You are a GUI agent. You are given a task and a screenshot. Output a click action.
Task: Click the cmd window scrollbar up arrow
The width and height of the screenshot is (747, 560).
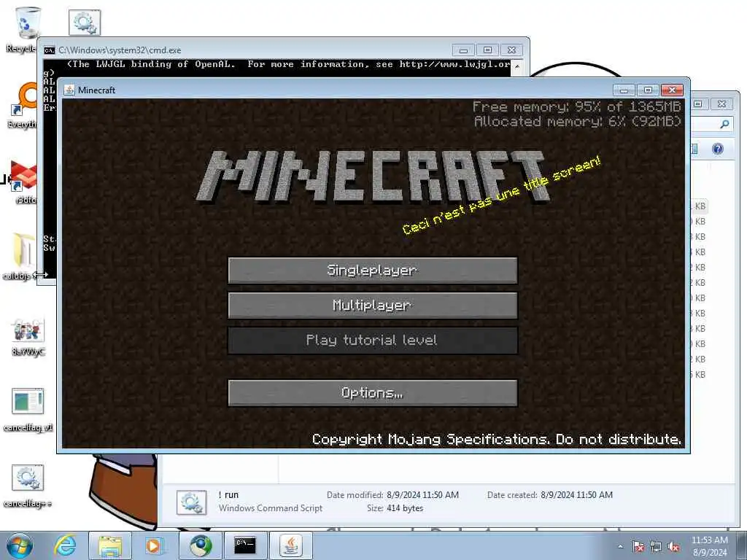pos(517,66)
